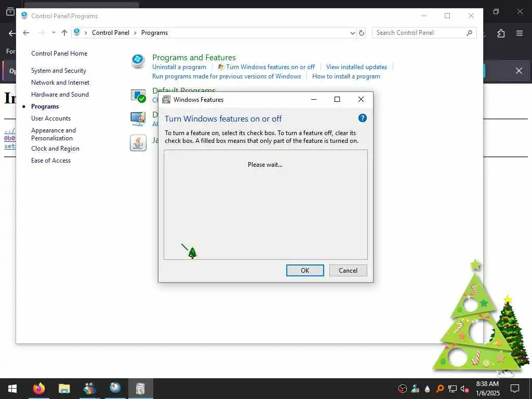Click the Default Programs icon

pos(138,96)
